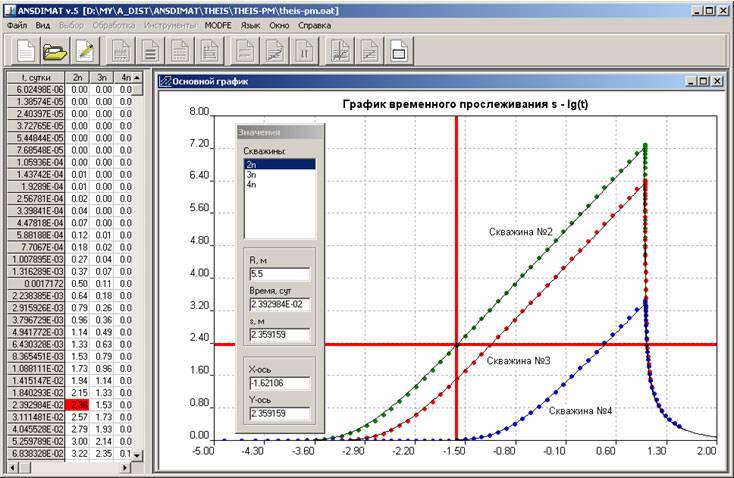The height and width of the screenshot is (478, 734).
Task: Click the Время, сут input field
Action: tap(278, 304)
